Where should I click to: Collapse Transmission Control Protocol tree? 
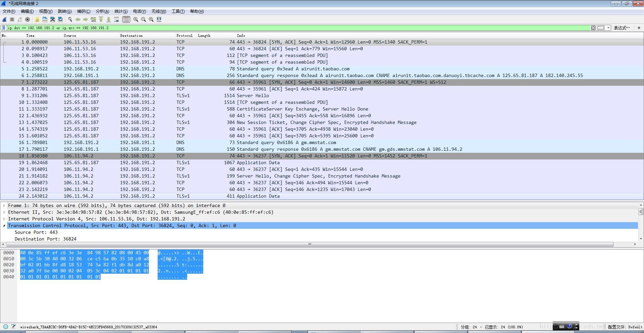pyautogui.click(x=4, y=225)
